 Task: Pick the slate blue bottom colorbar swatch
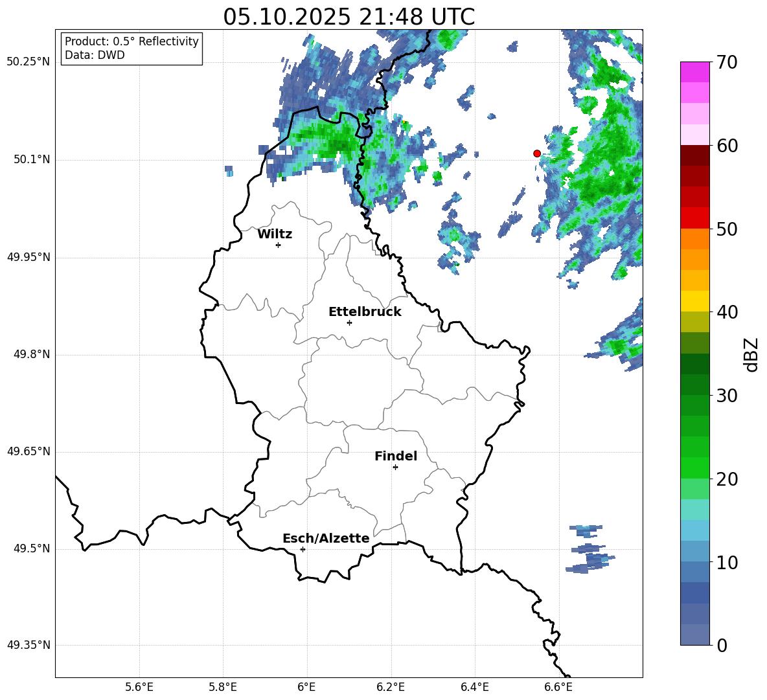pos(695,635)
